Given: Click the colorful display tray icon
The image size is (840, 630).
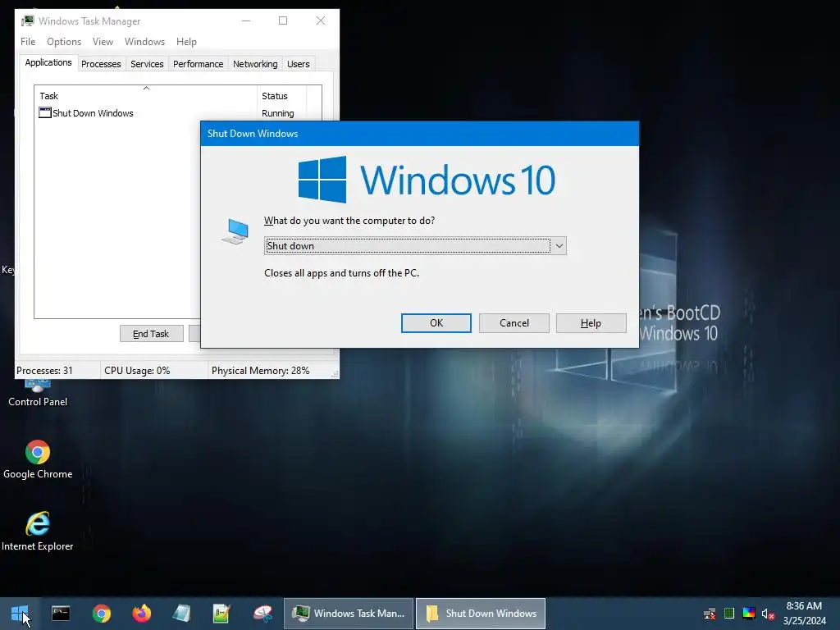Looking at the screenshot, I should click(x=749, y=614).
